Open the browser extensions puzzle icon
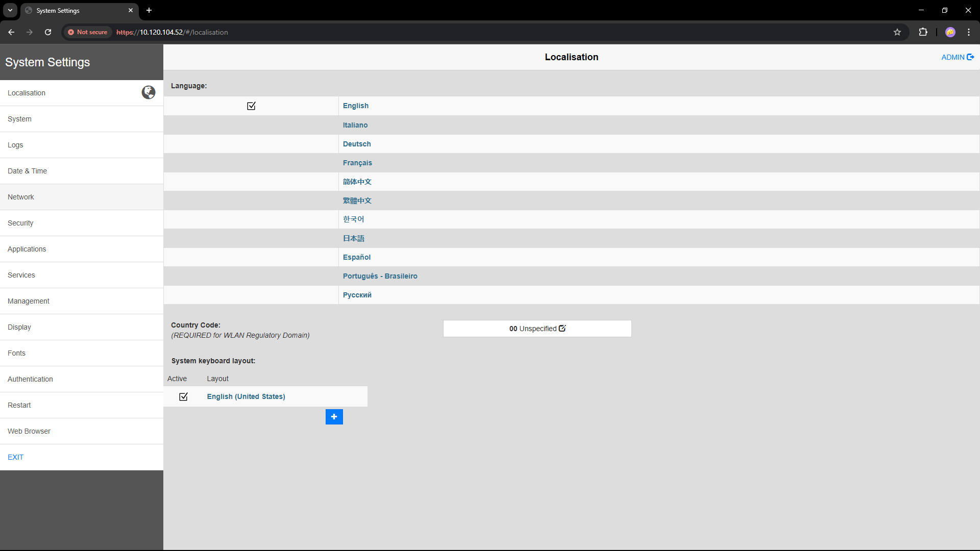The image size is (980, 551). tap(923, 32)
